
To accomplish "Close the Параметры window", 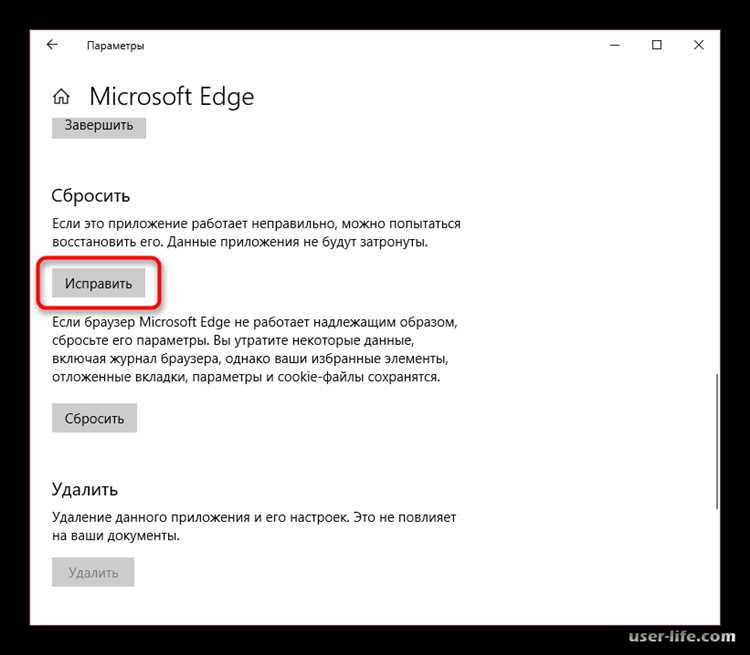I will point(698,45).
